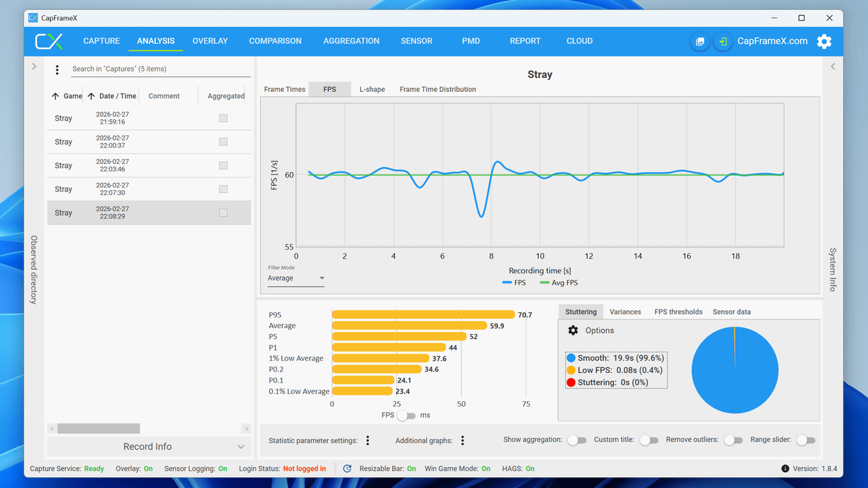This screenshot has width=868, height=488.
Task: Click the info icon beside Version
Action: pos(785,468)
